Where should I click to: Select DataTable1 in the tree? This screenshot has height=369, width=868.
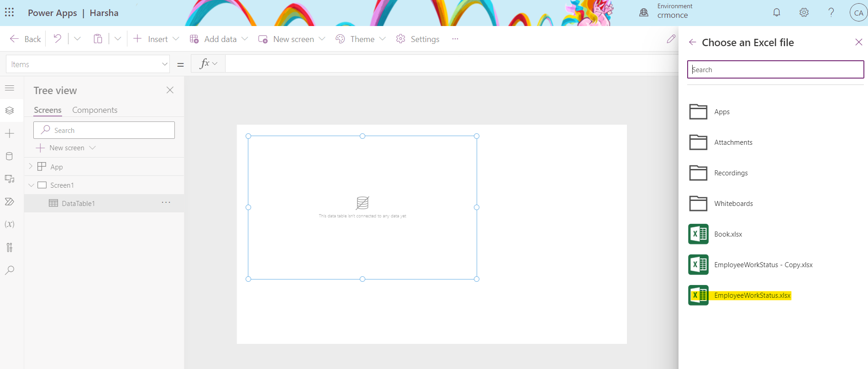pyautogui.click(x=78, y=203)
